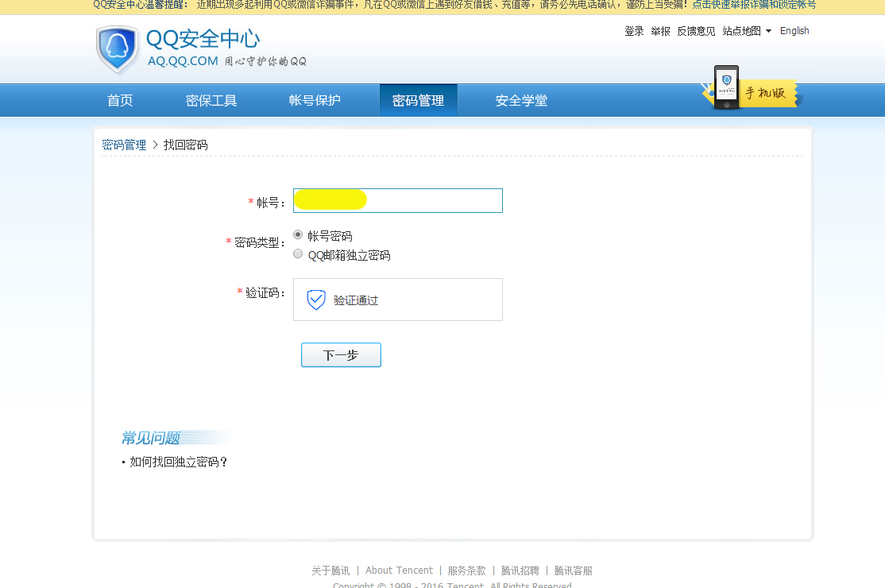
Task: Click the QQ Security Center shield logo
Action: 118,49
